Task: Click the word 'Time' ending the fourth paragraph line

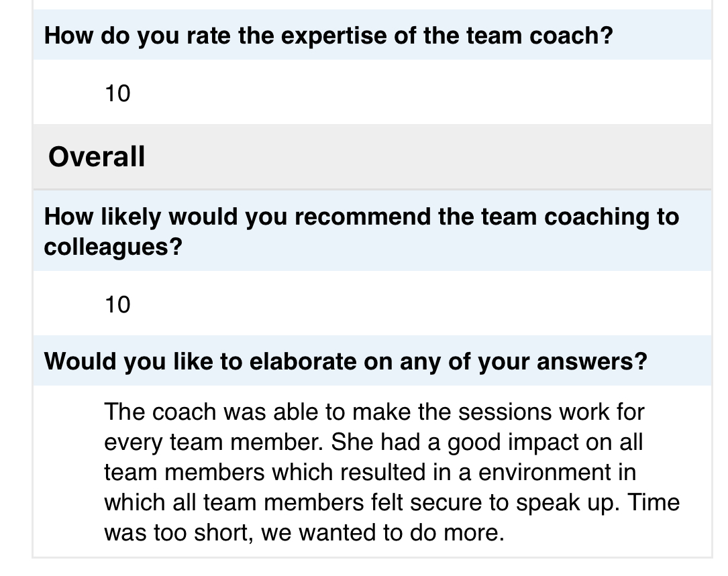Action: point(654,502)
